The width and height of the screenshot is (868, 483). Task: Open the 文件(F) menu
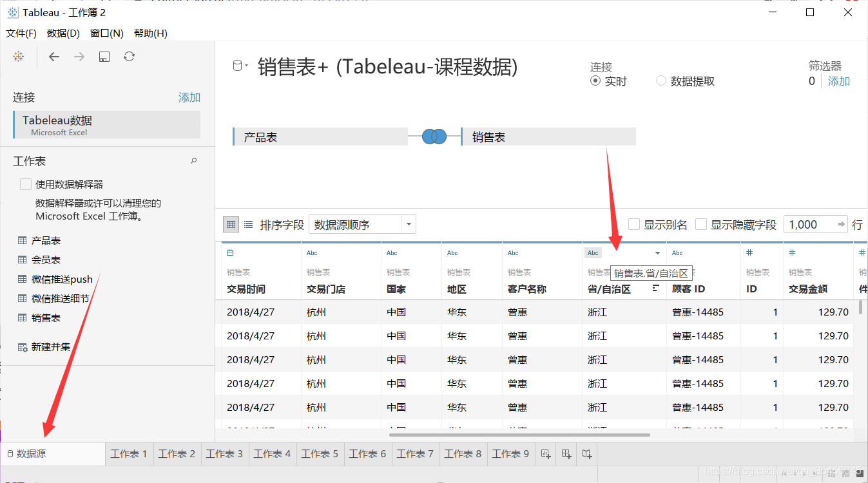point(21,33)
